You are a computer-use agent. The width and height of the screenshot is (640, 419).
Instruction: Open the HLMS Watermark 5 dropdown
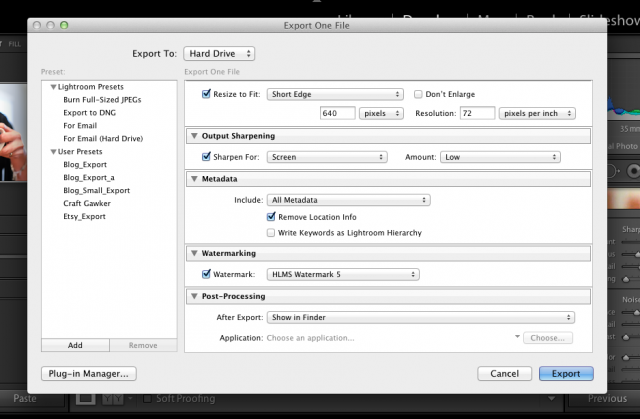pyautogui.click(x=343, y=274)
